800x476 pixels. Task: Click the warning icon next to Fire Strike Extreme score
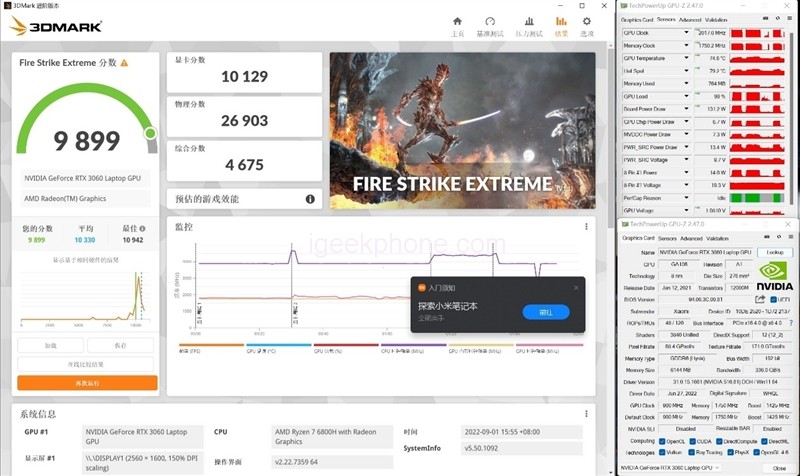(x=124, y=62)
